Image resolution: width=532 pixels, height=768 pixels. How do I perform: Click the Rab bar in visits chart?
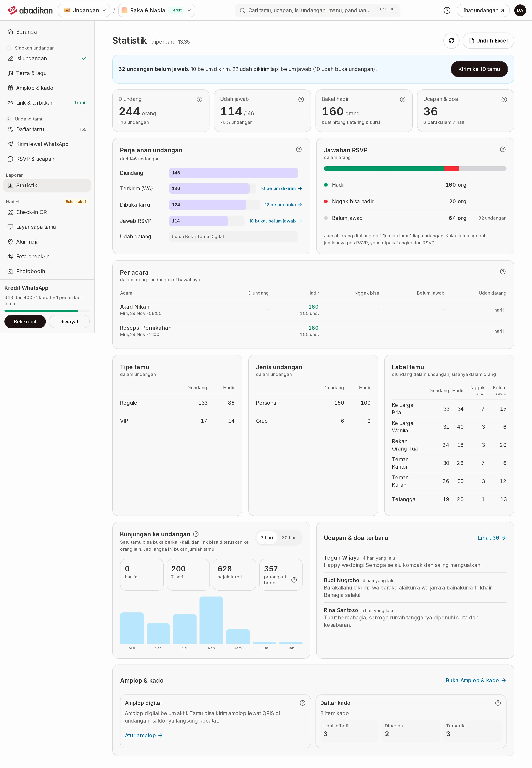point(211,620)
